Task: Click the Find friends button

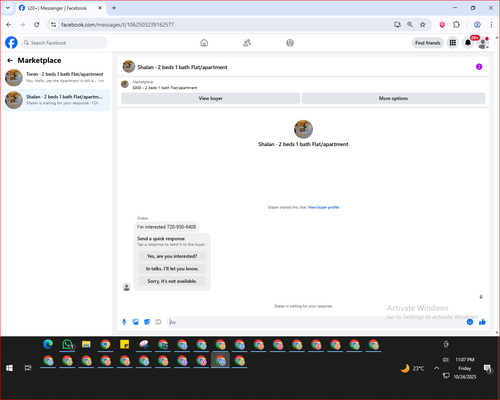Action: coord(428,43)
